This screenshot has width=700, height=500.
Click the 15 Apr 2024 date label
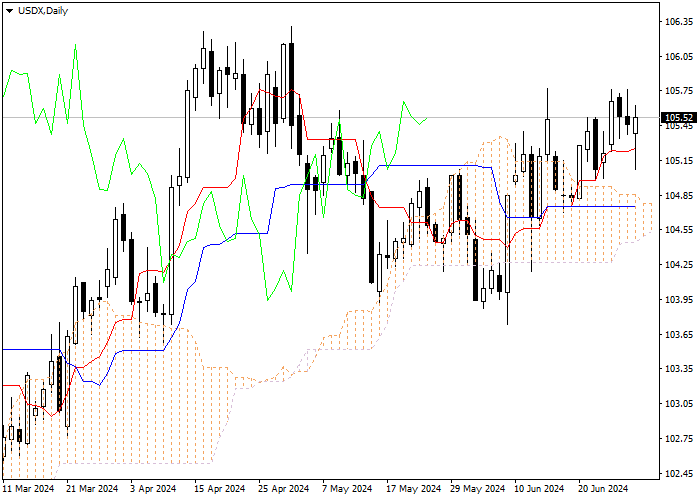pyautogui.click(x=220, y=489)
